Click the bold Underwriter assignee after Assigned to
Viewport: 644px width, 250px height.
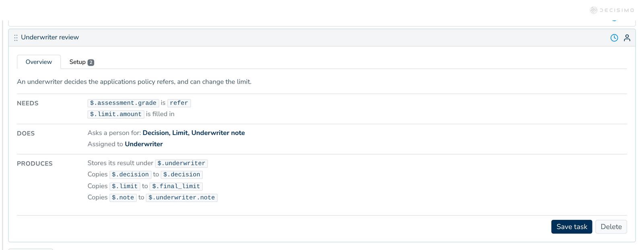(x=144, y=144)
